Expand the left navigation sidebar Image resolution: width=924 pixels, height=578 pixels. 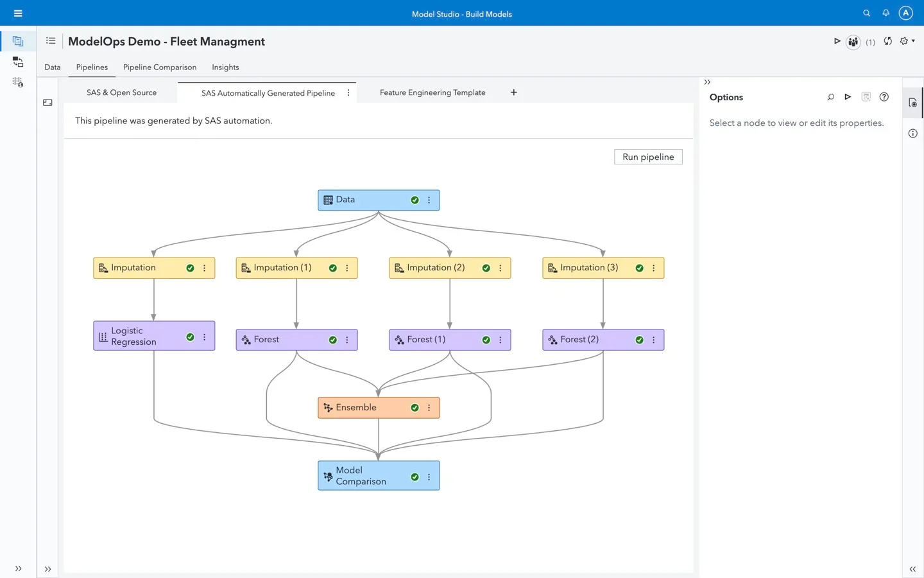click(x=18, y=568)
